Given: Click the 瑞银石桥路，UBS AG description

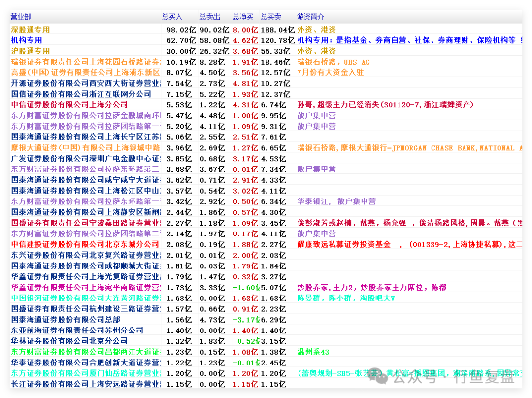Looking at the screenshot, I should (333, 62).
